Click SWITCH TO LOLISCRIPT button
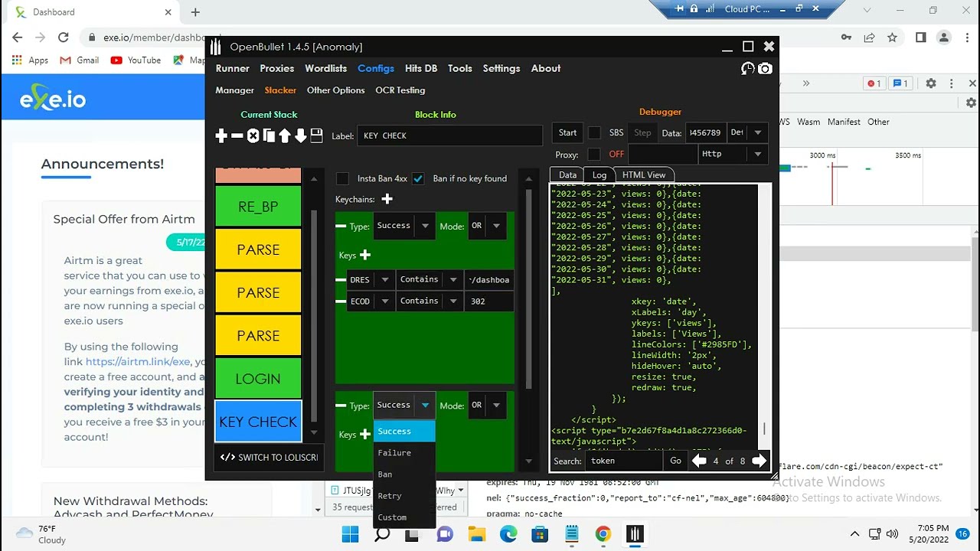 coord(268,458)
